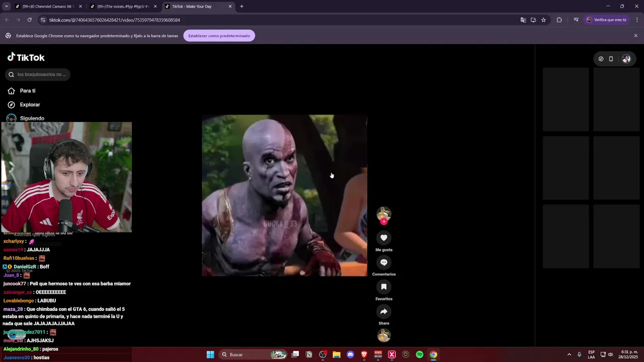Open Brave browser from the taskbar
The width and height of the screenshot is (644, 362).
[x=364, y=354]
